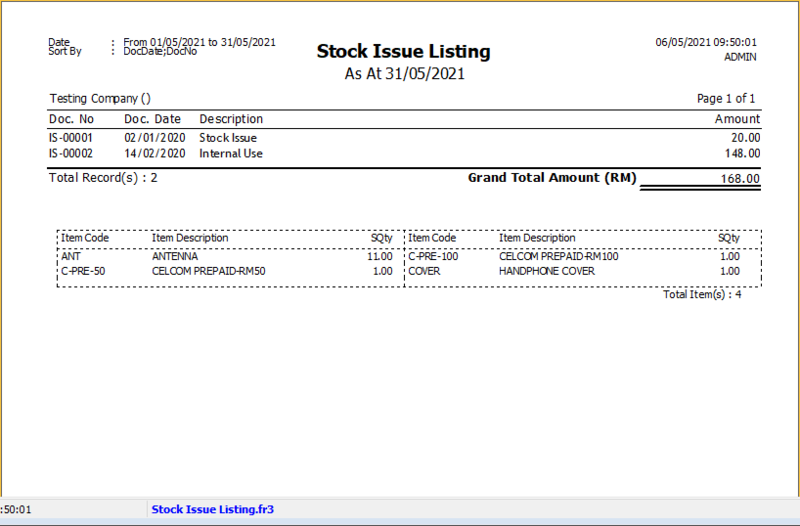Select document number IS-00001

coord(71,138)
